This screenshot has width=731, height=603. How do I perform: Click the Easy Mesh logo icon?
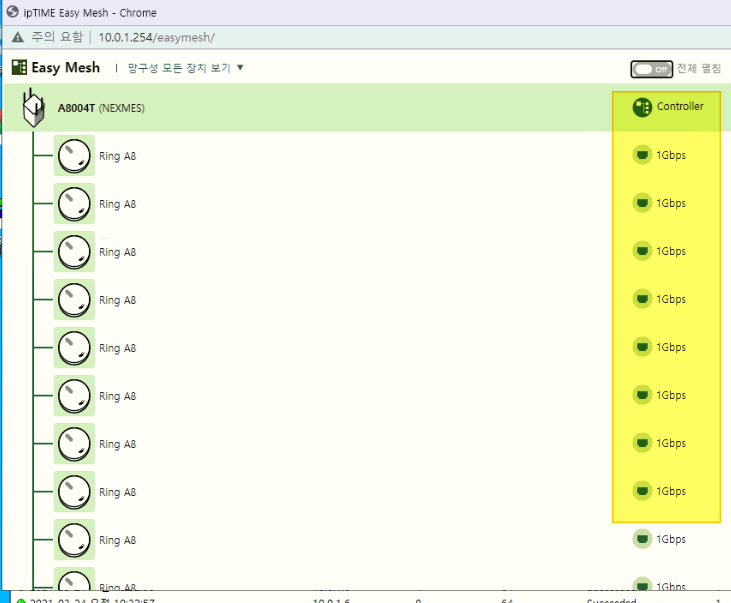coord(19,67)
